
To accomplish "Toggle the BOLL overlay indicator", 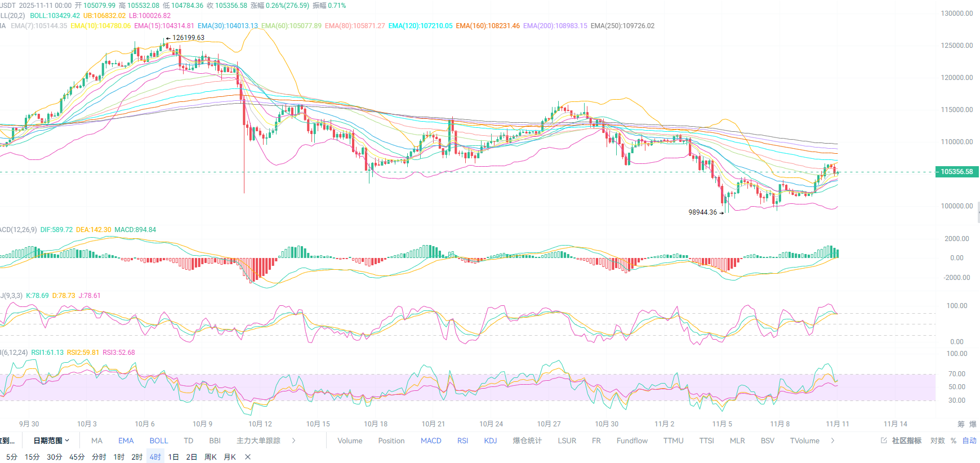I will [x=159, y=440].
